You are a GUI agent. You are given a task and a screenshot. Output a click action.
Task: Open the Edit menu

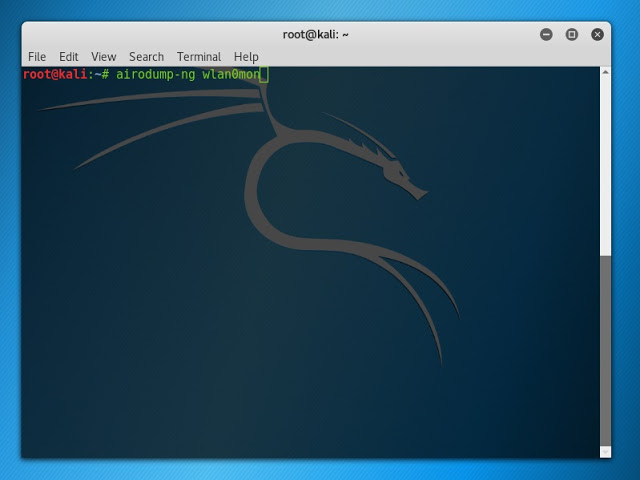[69, 57]
